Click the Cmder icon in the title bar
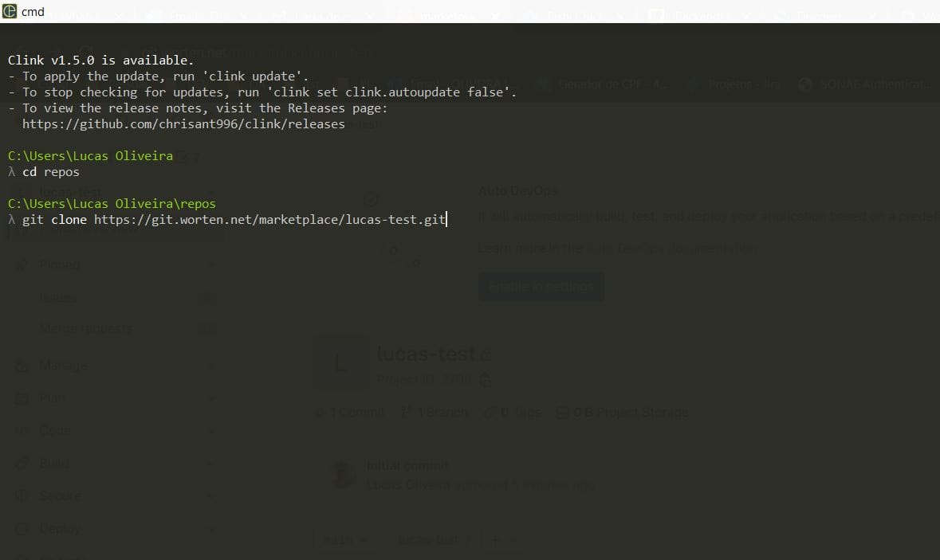The height and width of the screenshot is (560, 940). click(10, 11)
